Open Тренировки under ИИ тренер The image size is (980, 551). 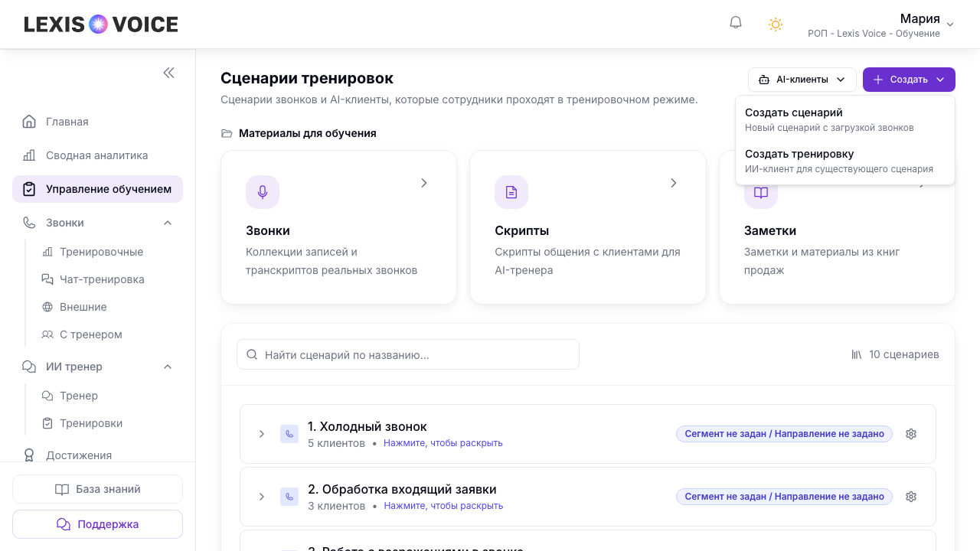coord(91,423)
